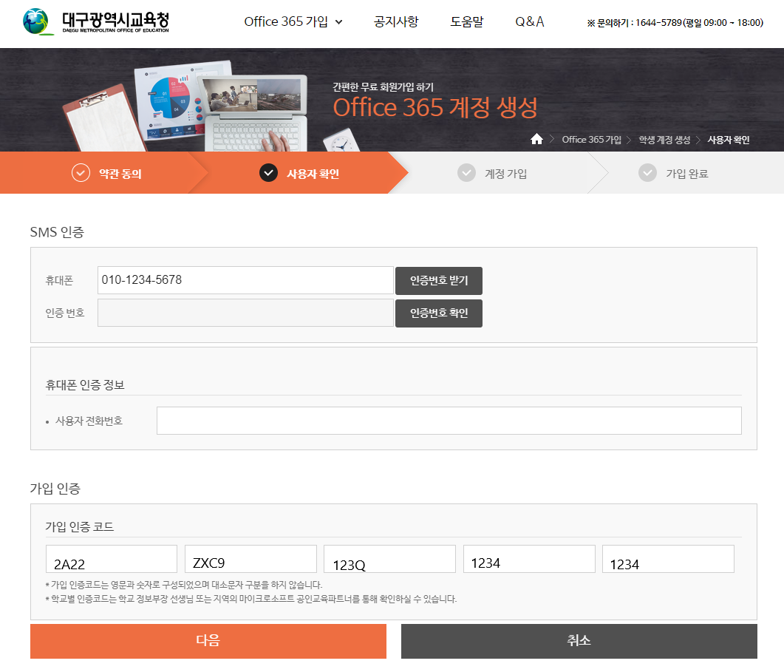
Task: Click the Office 365 계정 생성 banner title
Action: pyautogui.click(x=435, y=107)
